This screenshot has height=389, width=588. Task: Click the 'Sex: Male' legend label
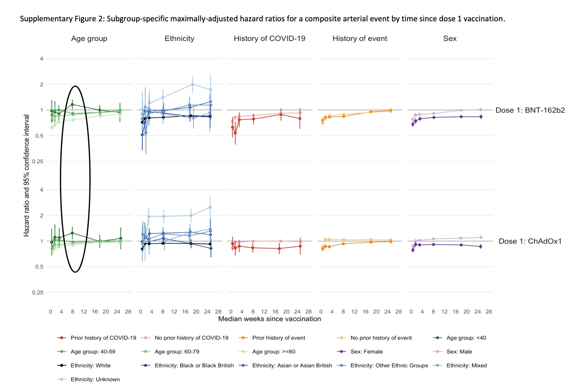pos(459,352)
